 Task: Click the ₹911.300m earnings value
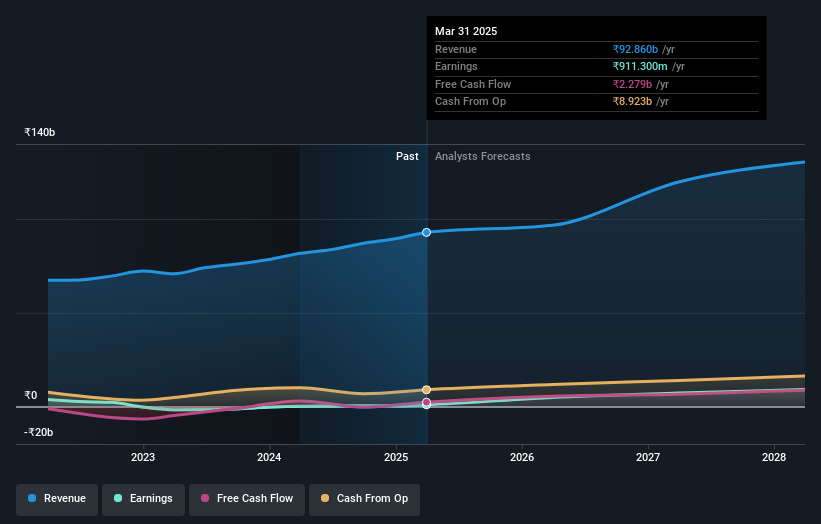pyautogui.click(x=640, y=66)
